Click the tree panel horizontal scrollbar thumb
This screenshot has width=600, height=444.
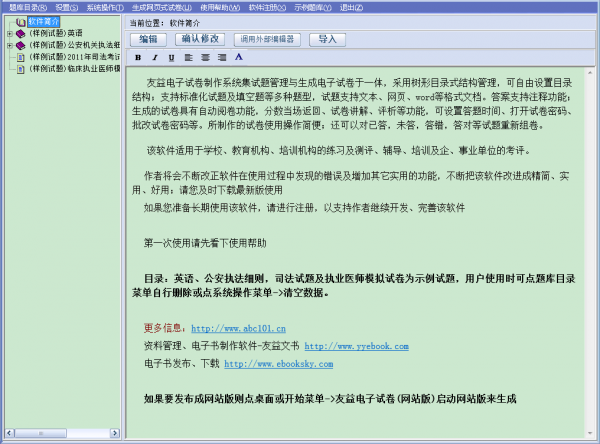tap(41, 433)
